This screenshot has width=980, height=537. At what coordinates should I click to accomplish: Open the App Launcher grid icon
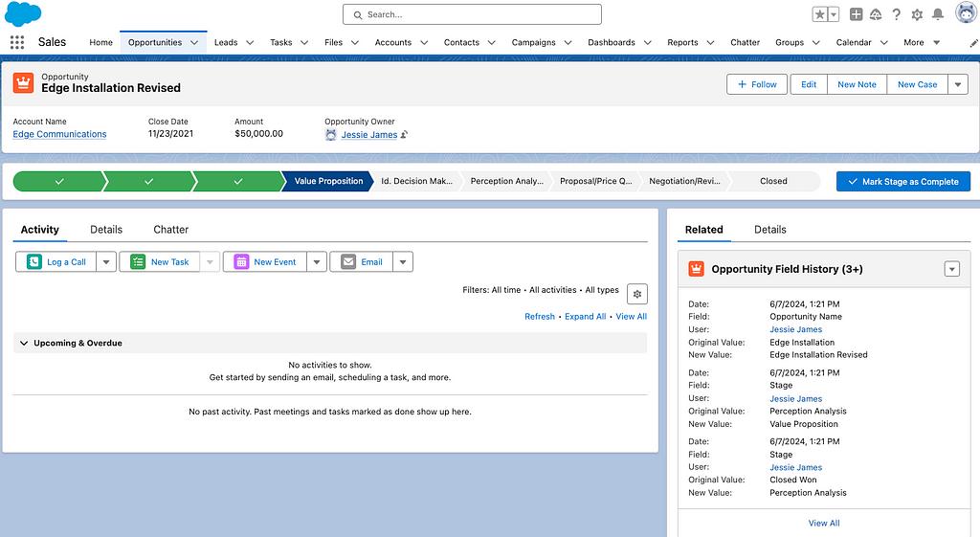[16, 42]
